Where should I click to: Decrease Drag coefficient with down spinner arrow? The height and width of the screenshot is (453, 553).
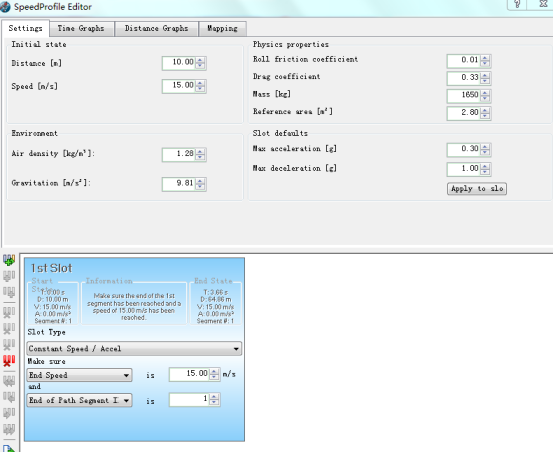click(485, 81)
